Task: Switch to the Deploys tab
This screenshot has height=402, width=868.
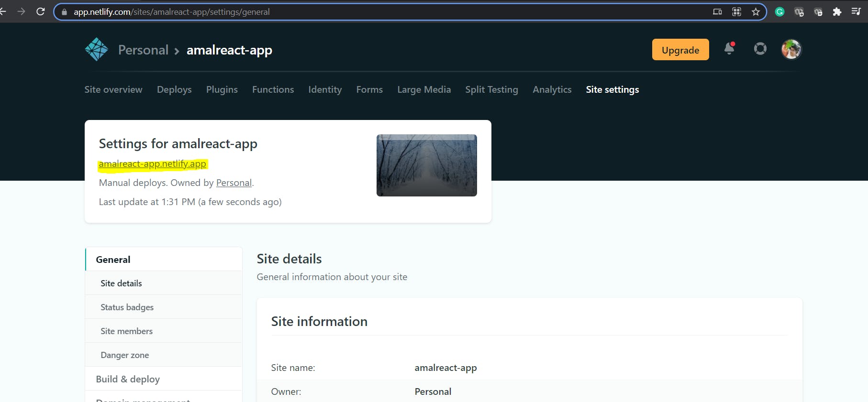Action: (x=174, y=89)
